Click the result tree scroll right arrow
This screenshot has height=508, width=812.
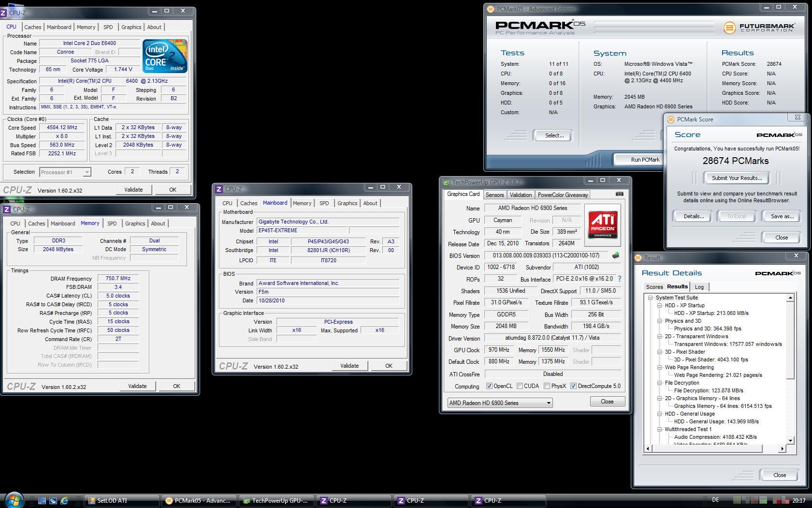pyautogui.click(x=782, y=449)
